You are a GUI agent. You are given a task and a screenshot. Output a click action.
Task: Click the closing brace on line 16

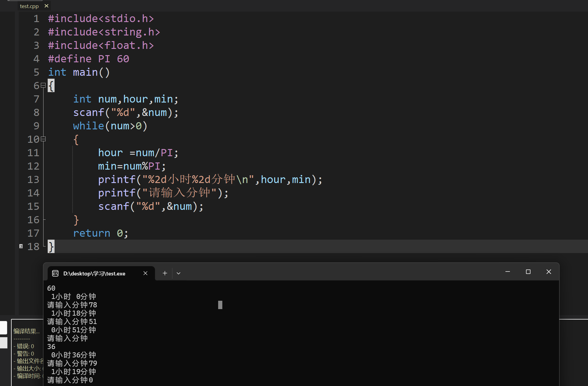point(76,220)
